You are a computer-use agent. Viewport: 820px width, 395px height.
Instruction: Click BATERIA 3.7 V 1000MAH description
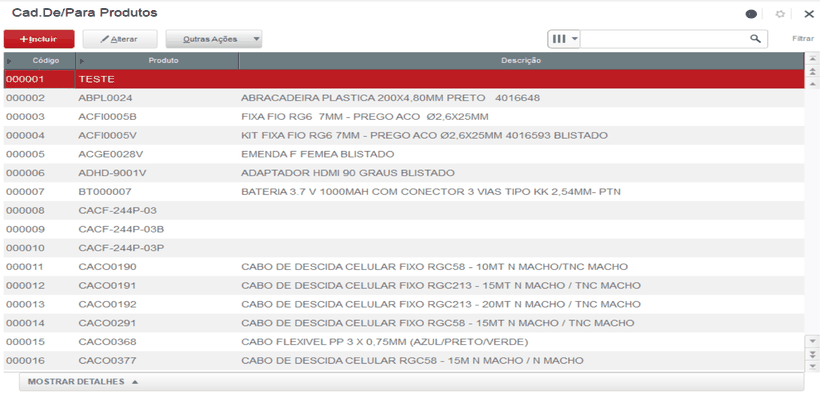click(x=431, y=192)
